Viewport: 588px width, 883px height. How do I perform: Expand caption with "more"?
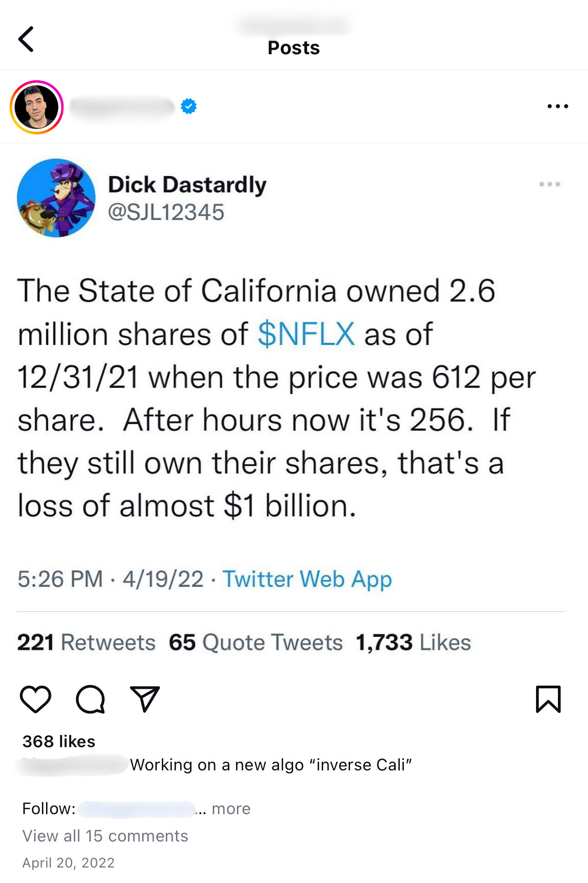click(231, 809)
